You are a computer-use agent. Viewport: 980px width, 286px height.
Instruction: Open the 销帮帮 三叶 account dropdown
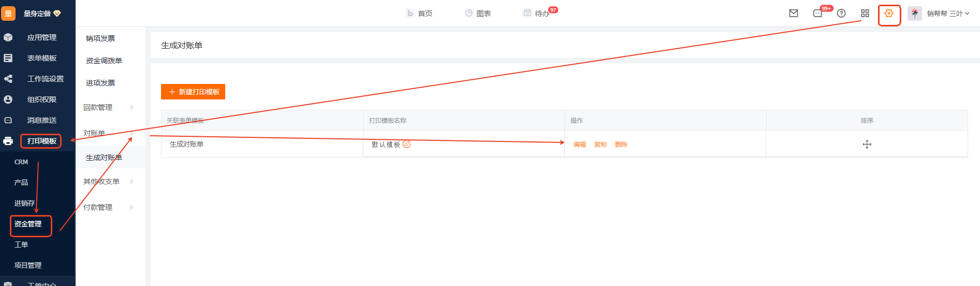tap(948, 13)
